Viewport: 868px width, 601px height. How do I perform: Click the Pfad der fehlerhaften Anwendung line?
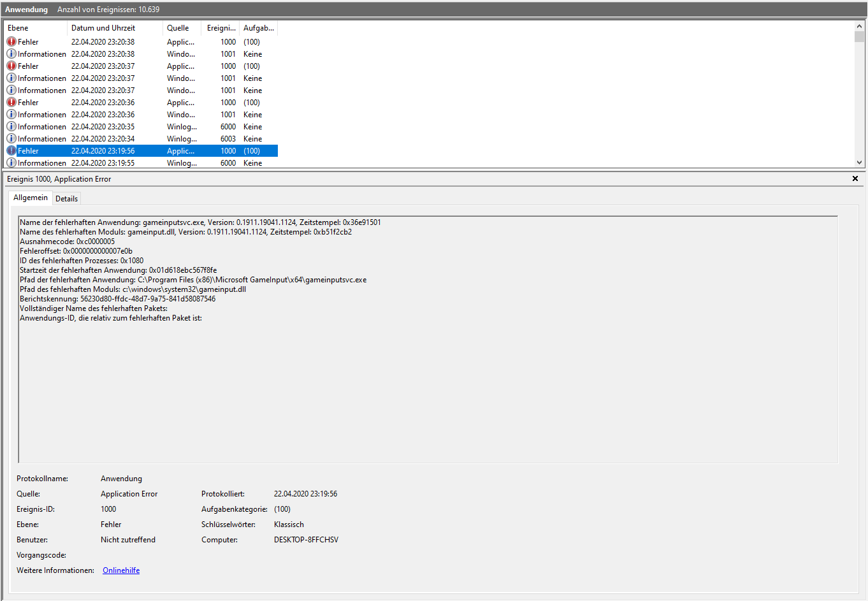(x=193, y=280)
